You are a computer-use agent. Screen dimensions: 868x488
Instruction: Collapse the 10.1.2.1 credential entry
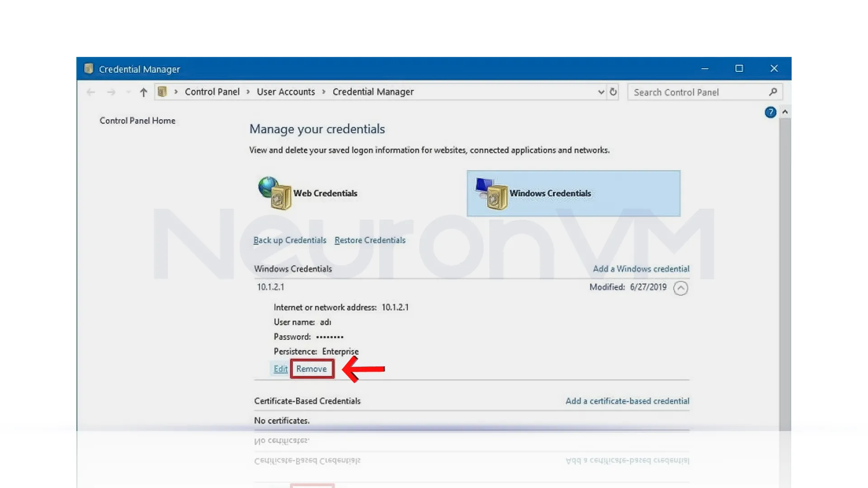tap(680, 288)
